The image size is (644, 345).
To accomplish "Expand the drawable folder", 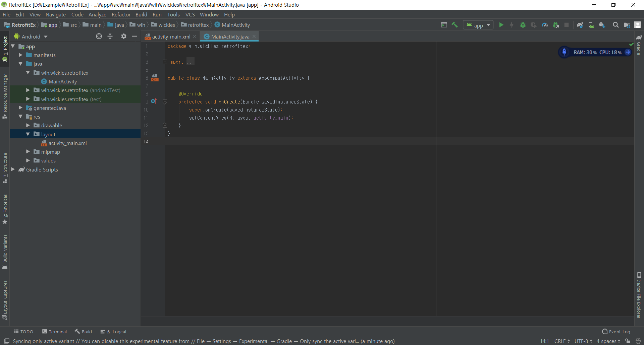I will click(28, 125).
